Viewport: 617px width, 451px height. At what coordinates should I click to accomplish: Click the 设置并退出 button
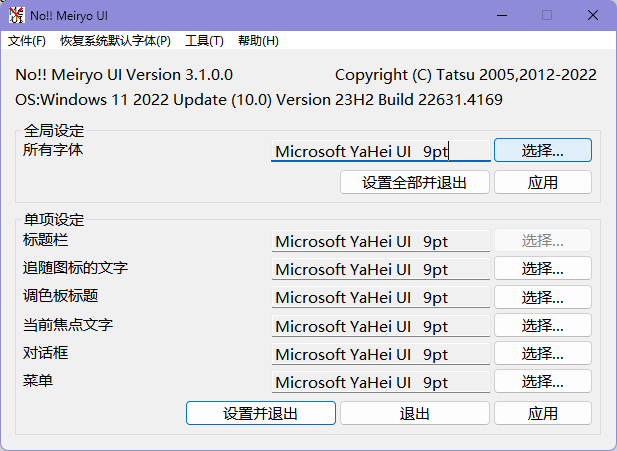point(260,413)
